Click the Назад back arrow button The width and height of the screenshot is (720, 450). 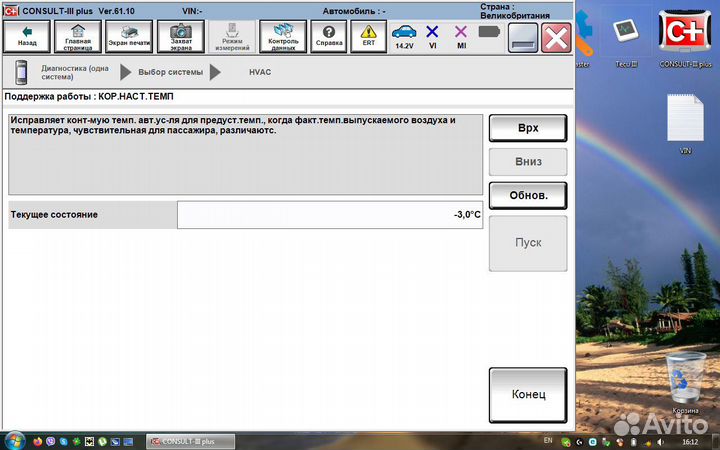click(27, 37)
